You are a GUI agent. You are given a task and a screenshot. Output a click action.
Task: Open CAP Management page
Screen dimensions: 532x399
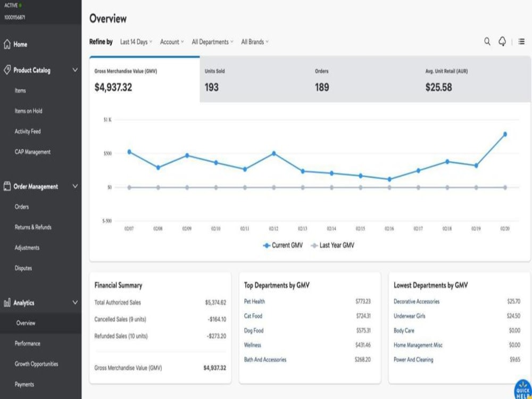coord(32,152)
